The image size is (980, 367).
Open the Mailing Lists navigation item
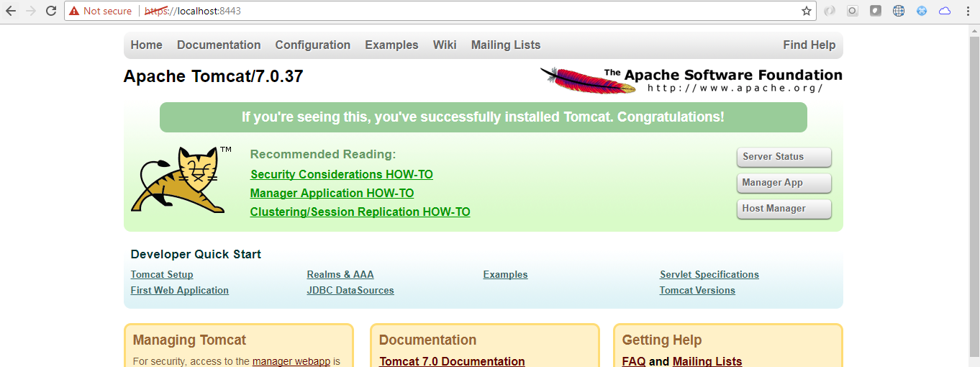pos(506,45)
